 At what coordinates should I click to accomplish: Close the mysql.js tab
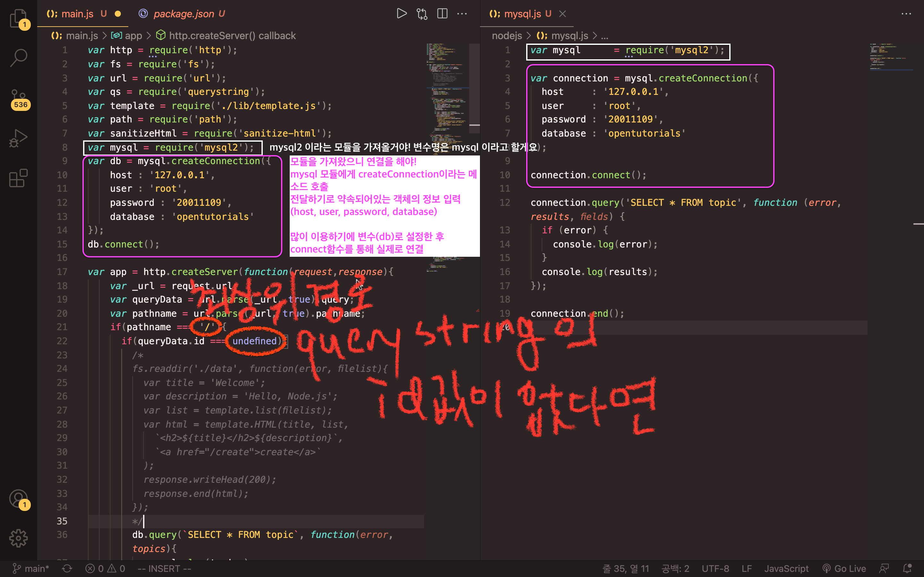[x=562, y=14]
